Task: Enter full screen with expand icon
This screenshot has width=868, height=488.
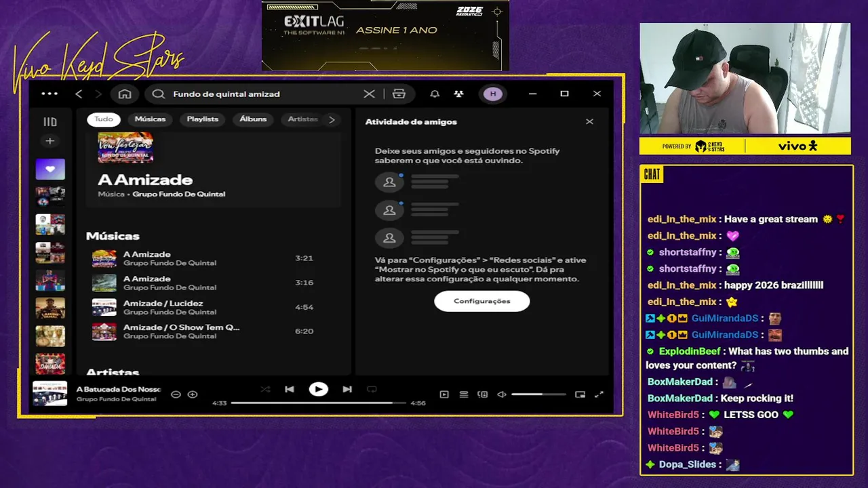Action: 599,394
